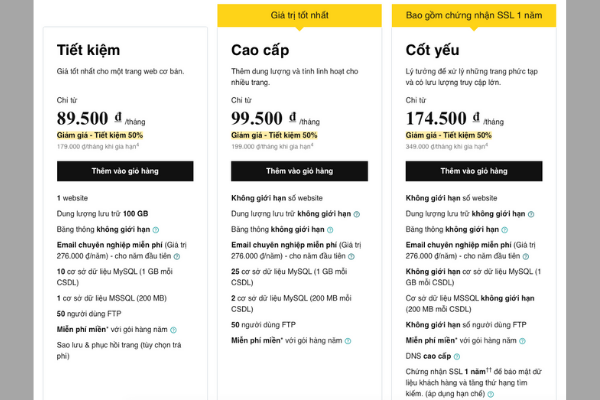Click free domain help icon in Cốt yếu
This screenshot has width=600, height=400.
tap(522, 341)
